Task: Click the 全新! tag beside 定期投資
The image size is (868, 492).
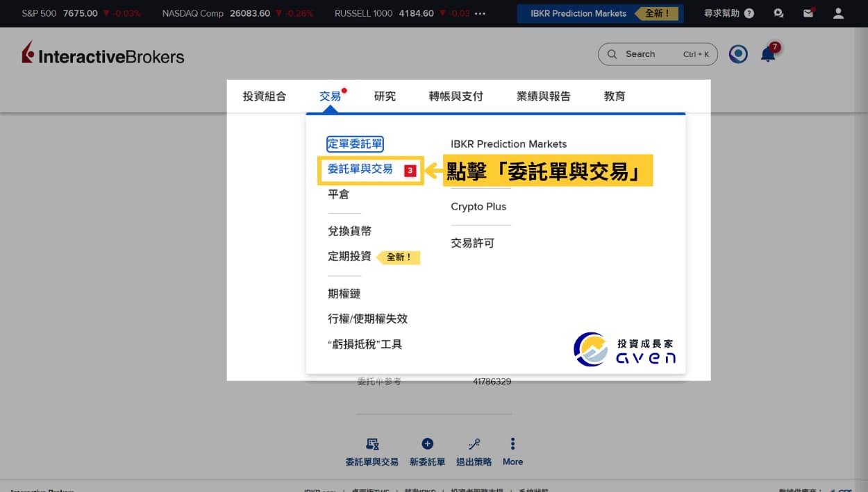Action: (399, 257)
